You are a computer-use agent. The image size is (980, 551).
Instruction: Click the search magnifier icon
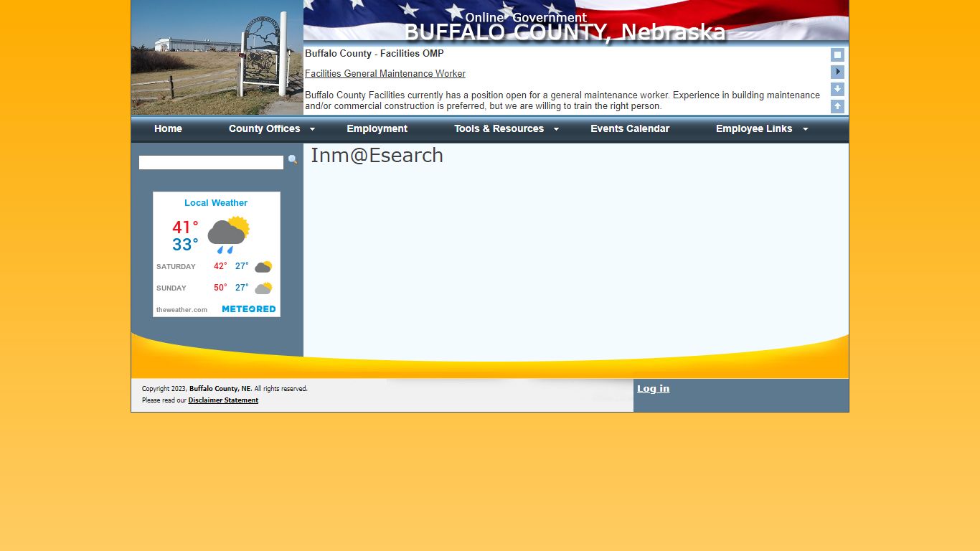coord(293,160)
